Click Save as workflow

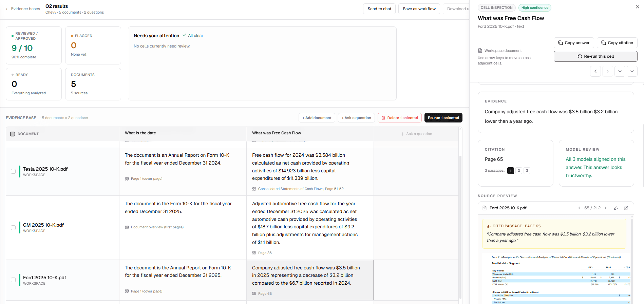point(419,9)
